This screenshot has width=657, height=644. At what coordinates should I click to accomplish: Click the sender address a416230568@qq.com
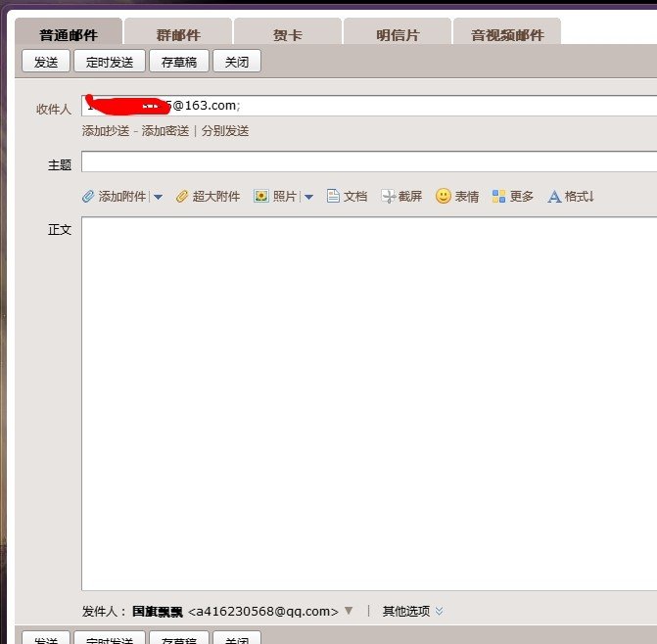[263, 612]
